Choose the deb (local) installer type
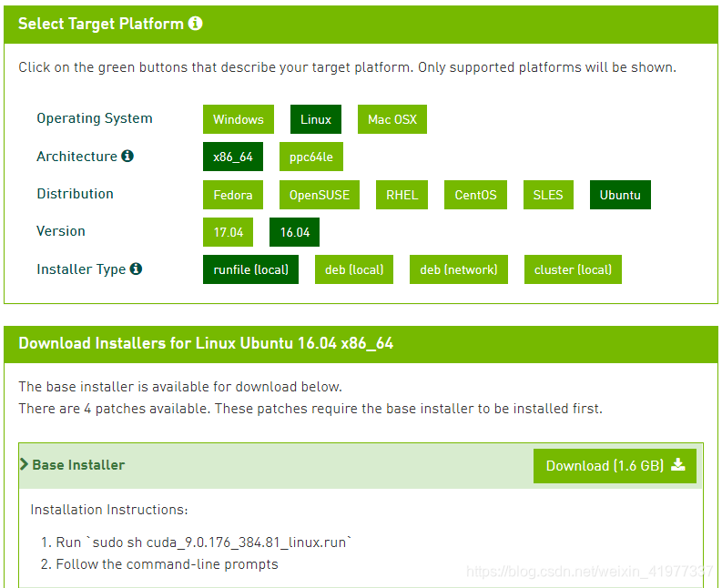The image size is (722, 588). [x=354, y=269]
